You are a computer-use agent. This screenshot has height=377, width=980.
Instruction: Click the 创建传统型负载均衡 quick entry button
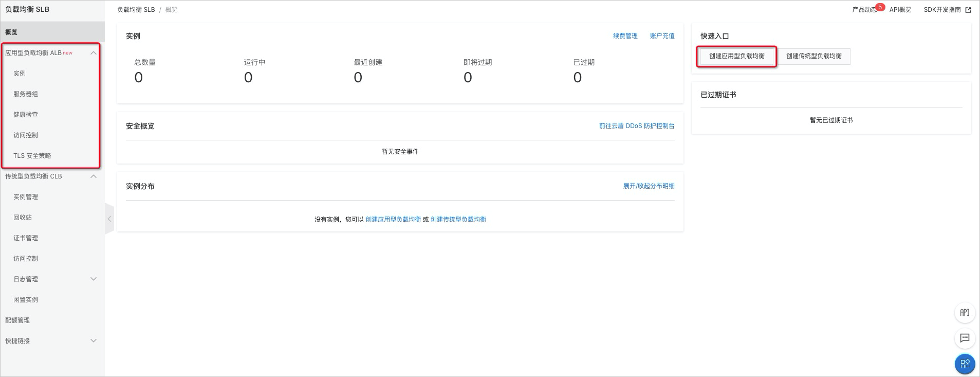click(x=814, y=56)
